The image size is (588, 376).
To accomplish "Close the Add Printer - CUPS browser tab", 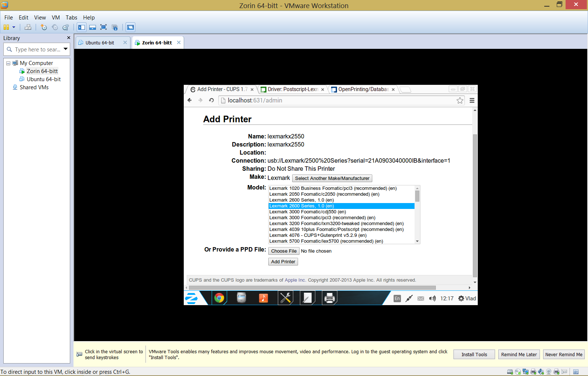I will 252,90.
